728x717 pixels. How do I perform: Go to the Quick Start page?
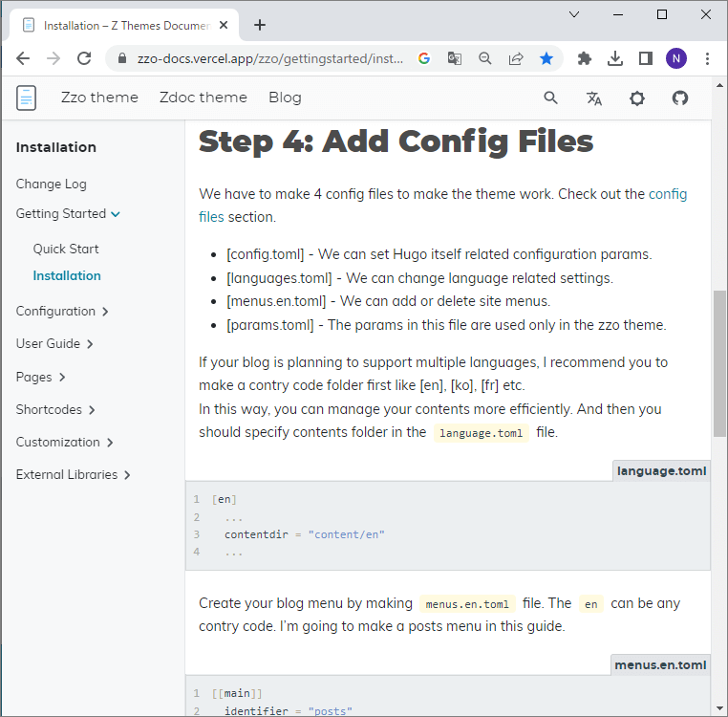coord(66,249)
